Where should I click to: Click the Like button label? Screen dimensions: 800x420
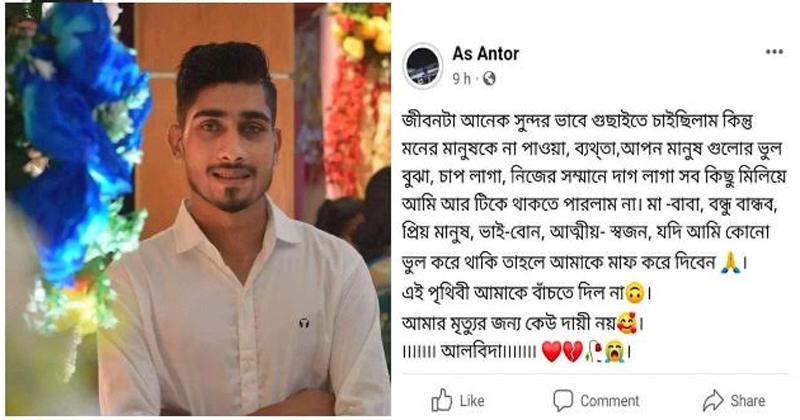472,401
